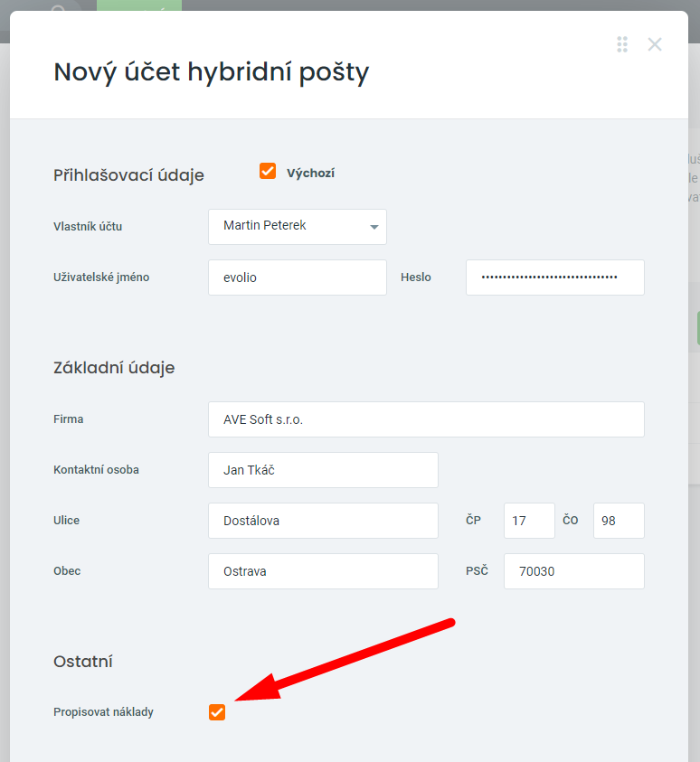
Task: Click the Vlastník účtu field label
Action: click(x=88, y=227)
